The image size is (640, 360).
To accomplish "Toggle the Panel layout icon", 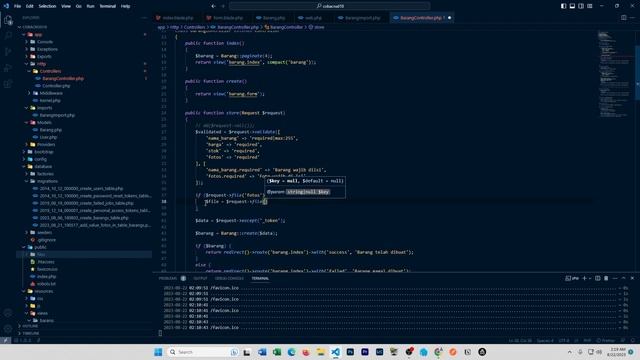I will (x=572, y=6).
